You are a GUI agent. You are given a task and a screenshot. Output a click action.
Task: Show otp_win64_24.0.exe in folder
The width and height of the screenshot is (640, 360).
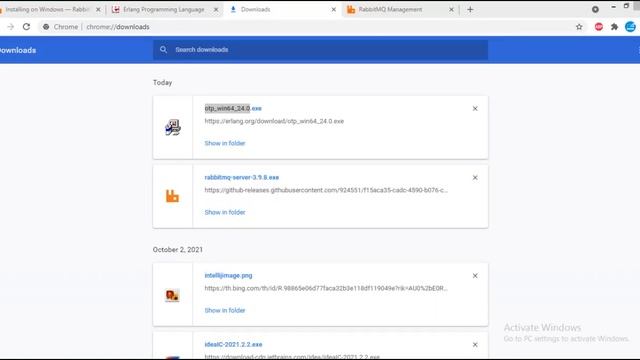click(225, 143)
